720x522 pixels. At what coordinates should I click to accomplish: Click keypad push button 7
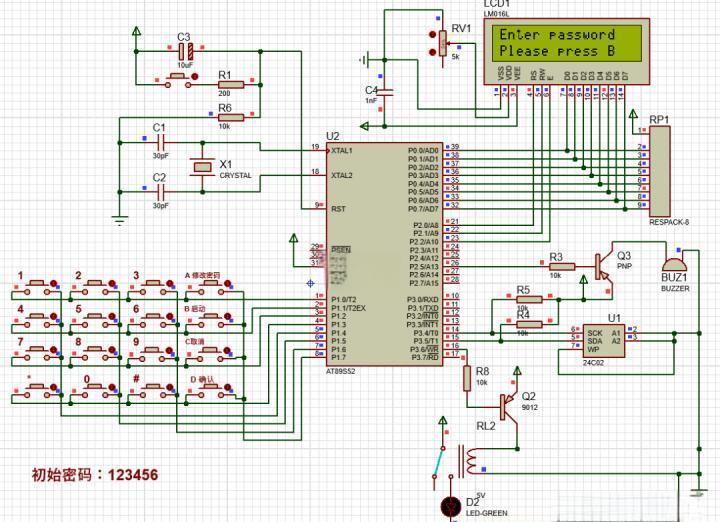click(x=38, y=353)
